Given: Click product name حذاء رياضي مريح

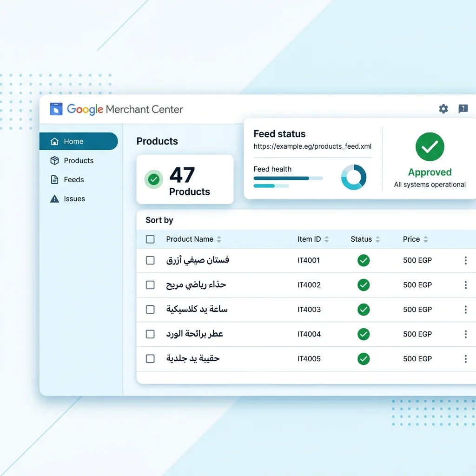Looking at the screenshot, I should 196,285.
